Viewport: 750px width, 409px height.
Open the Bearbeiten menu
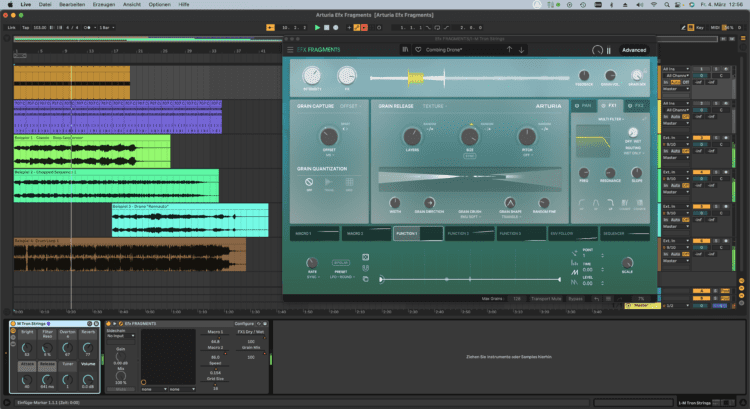(x=72, y=4)
